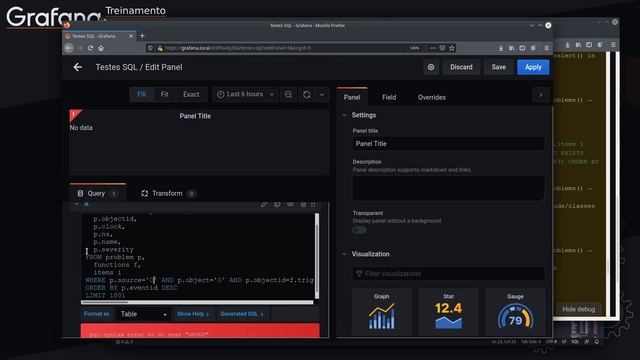
Task: Open the Firefox application menu
Action: (x=547, y=48)
